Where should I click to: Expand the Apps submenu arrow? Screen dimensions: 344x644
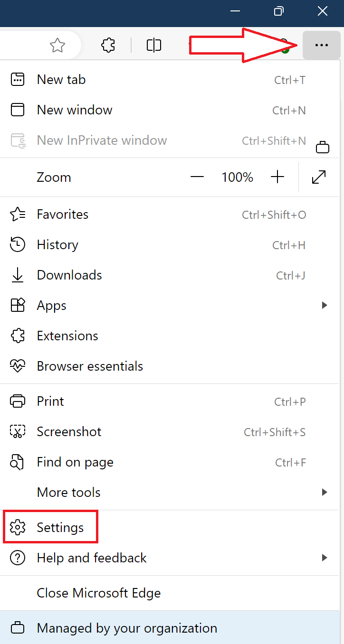(325, 306)
